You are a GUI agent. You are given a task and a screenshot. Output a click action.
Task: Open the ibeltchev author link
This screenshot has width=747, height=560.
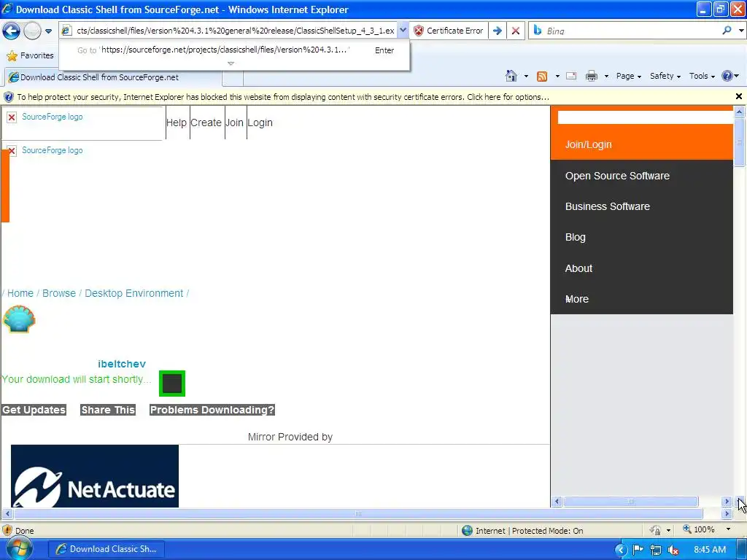[122, 365]
